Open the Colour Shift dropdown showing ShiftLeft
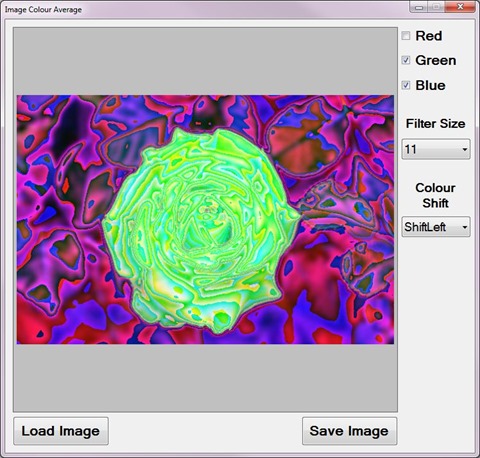 [436, 227]
